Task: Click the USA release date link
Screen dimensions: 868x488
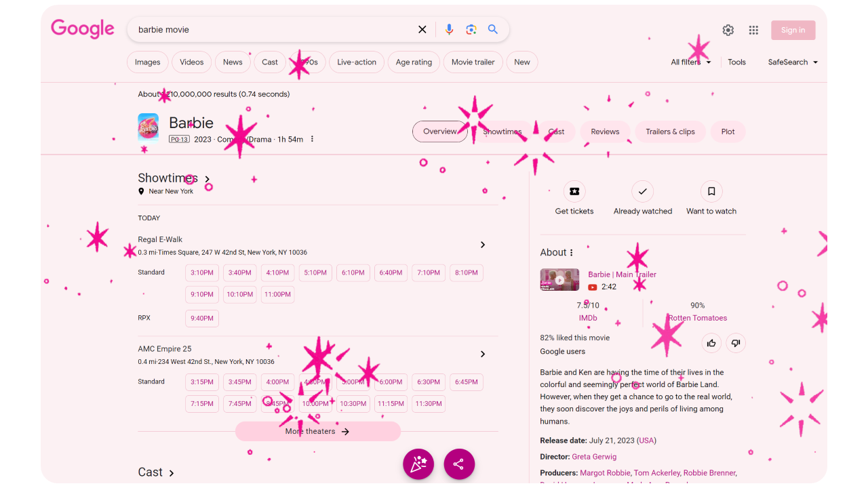Action: [647, 441]
